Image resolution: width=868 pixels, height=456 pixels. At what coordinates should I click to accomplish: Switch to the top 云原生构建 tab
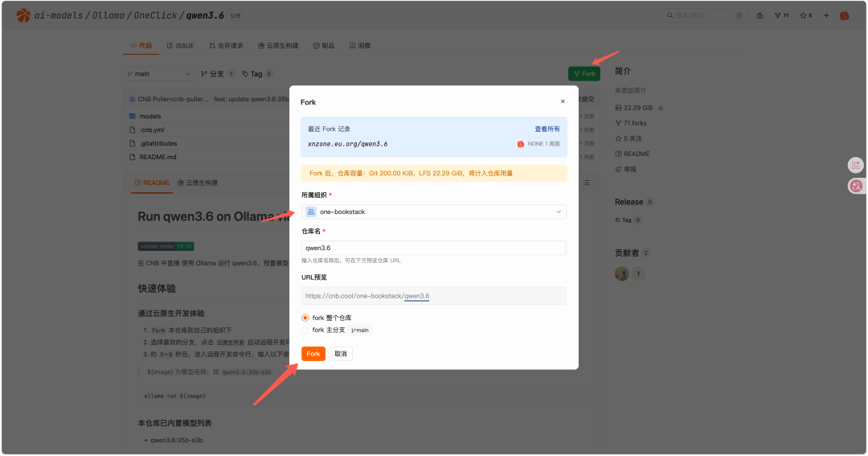(278, 45)
